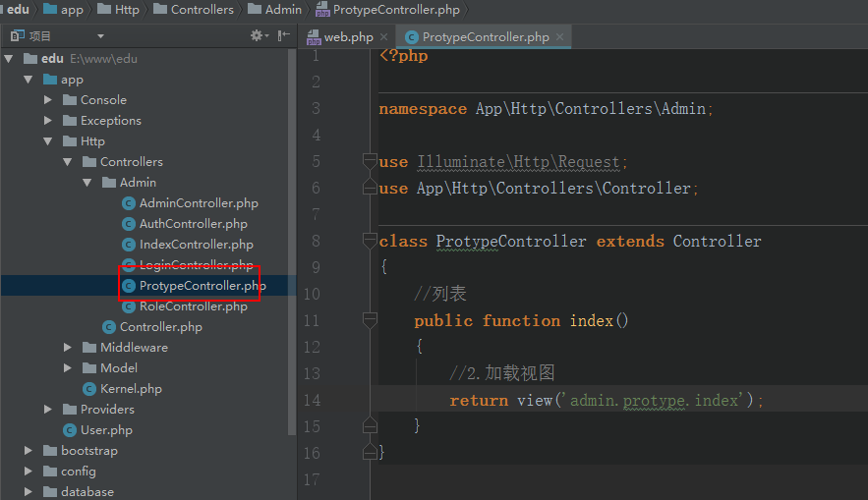868x500 pixels.
Task: Click the AdminController.php class icon
Action: 128,203
